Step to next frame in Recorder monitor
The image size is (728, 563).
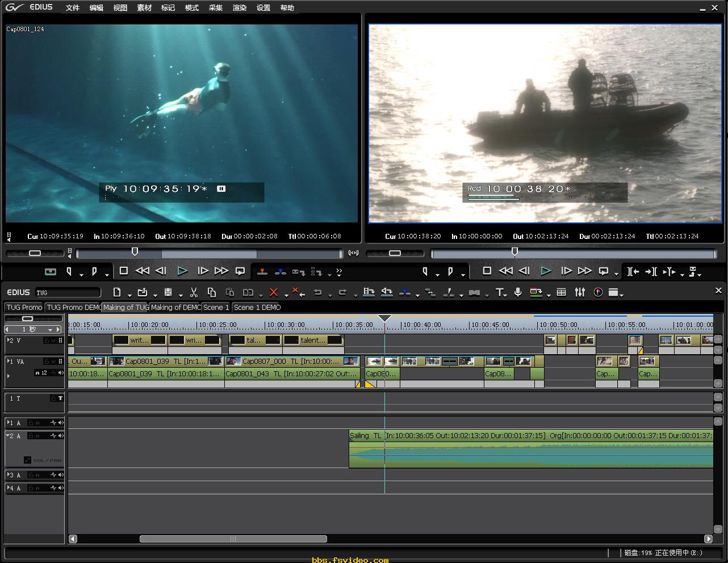[x=566, y=271]
